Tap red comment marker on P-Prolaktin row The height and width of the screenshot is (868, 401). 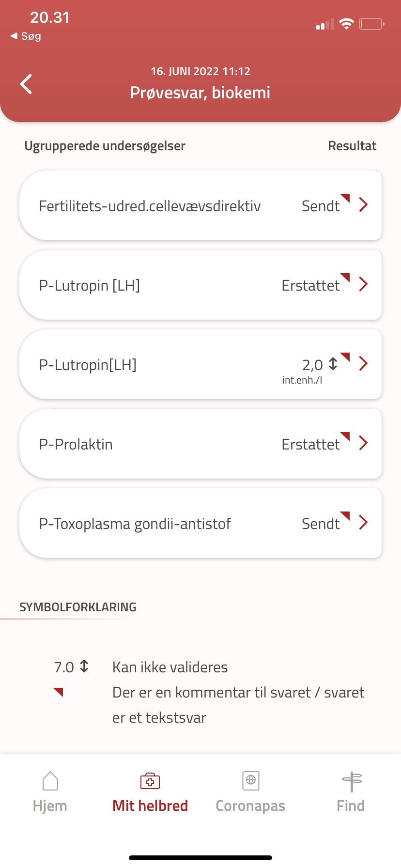[345, 435]
